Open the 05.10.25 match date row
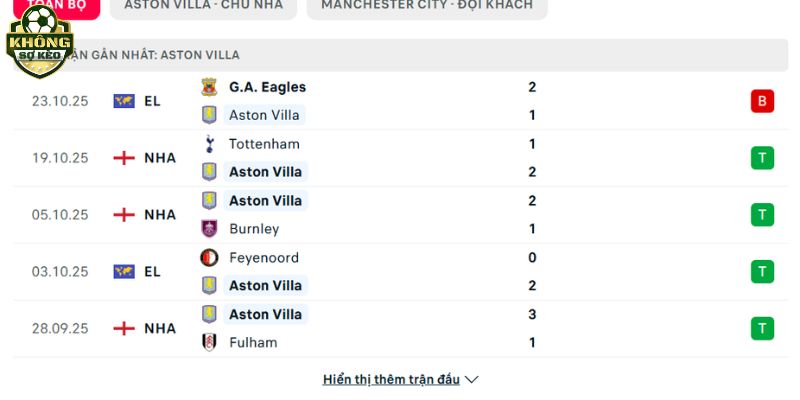The height and width of the screenshot is (400, 800). (x=60, y=215)
